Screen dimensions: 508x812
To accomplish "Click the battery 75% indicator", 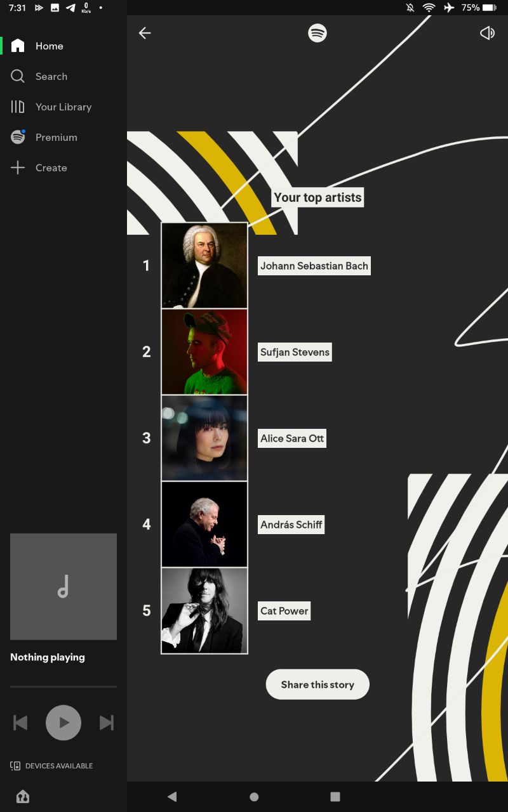I will pyautogui.click(x=479, y=8).
